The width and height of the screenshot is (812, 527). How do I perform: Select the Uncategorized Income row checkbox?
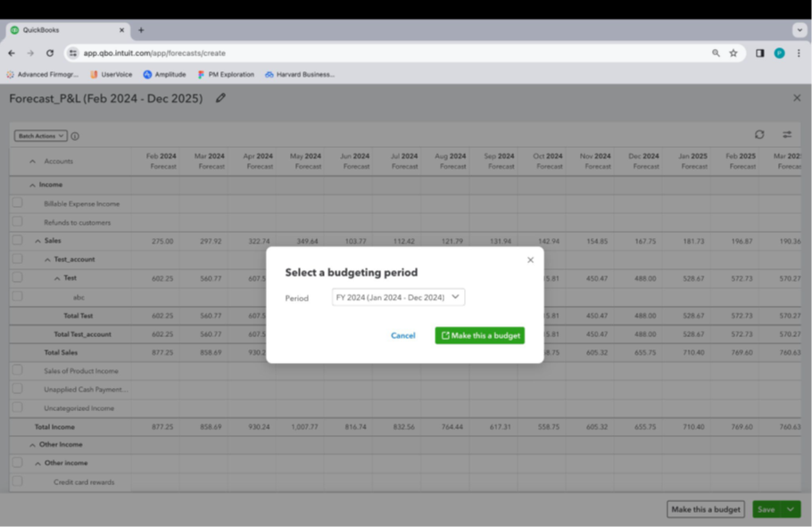[17, 408]
